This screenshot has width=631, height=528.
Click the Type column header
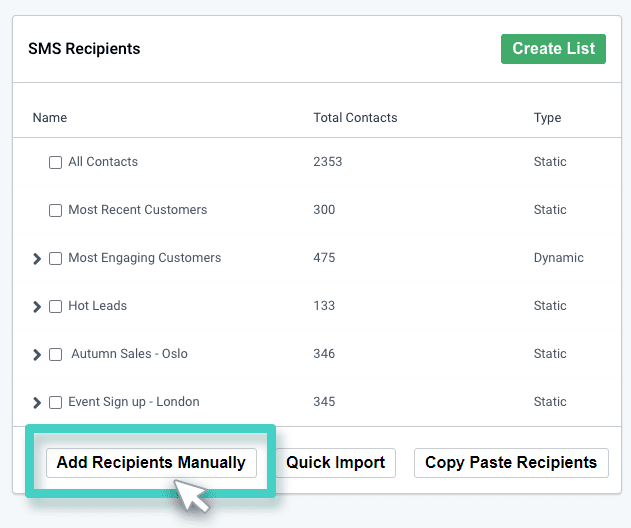tap(547, 118)
